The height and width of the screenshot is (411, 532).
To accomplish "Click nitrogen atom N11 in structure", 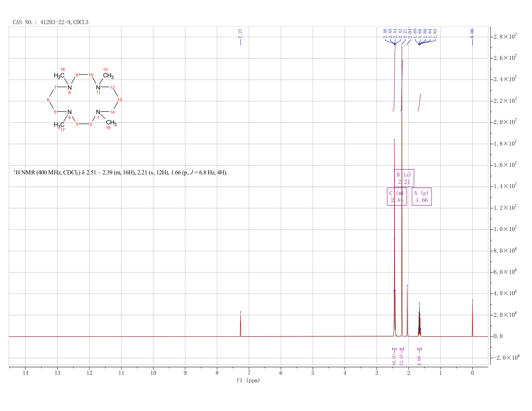I will [x=98, y=87].
